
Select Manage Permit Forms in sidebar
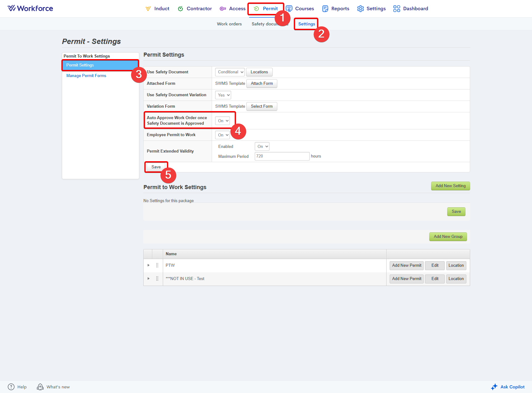click(86, 76)
